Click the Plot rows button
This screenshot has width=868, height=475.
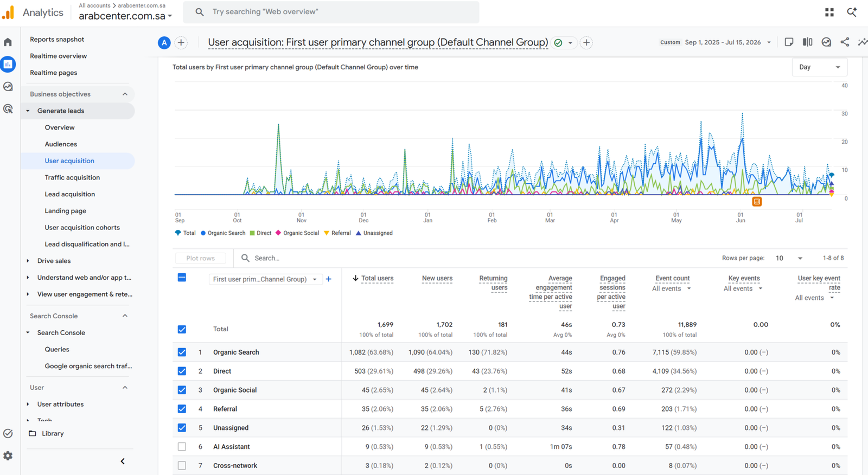click(200, 258)
